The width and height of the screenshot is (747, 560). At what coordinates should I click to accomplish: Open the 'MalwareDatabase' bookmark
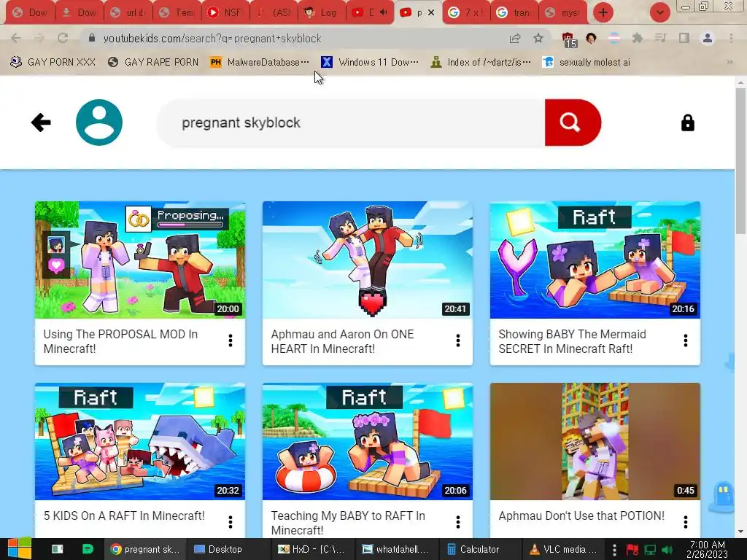click(x=260, y=62)
